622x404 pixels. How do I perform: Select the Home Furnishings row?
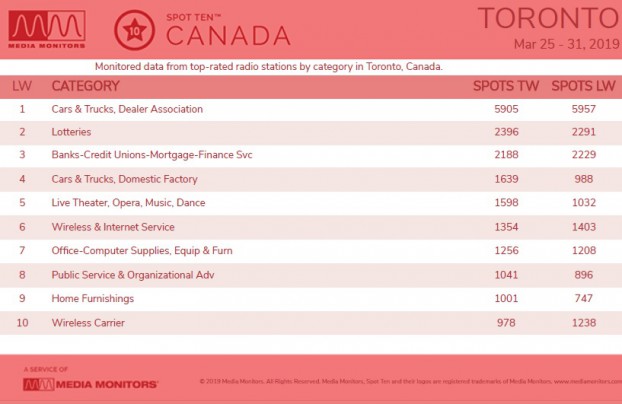tap(311, 299)
